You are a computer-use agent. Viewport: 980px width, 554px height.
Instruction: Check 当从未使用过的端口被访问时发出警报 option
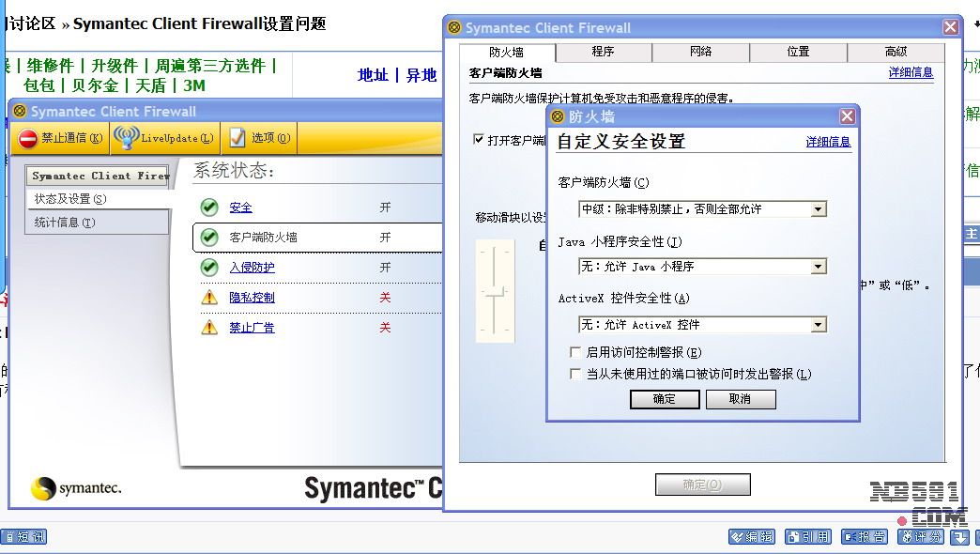(x=575, y=374)
